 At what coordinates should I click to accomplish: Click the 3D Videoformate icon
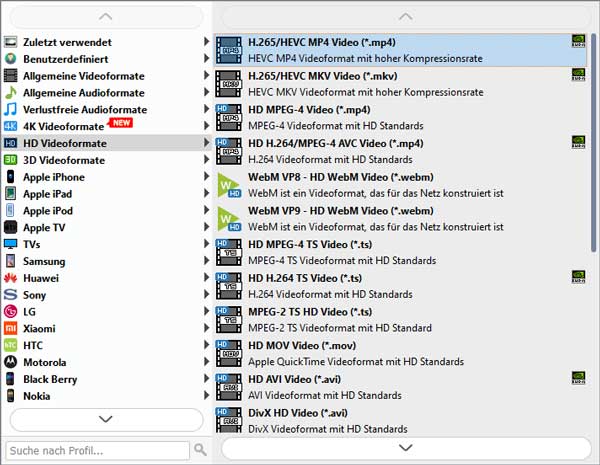[x=10, y=160]
